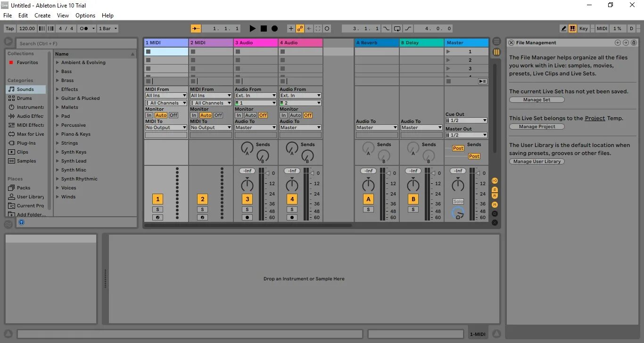Image resolution: width=644 pixels, height=343 pixels.
Task: Open track 4 Audio To Master dropdown
Action: [x=300, y=128]
